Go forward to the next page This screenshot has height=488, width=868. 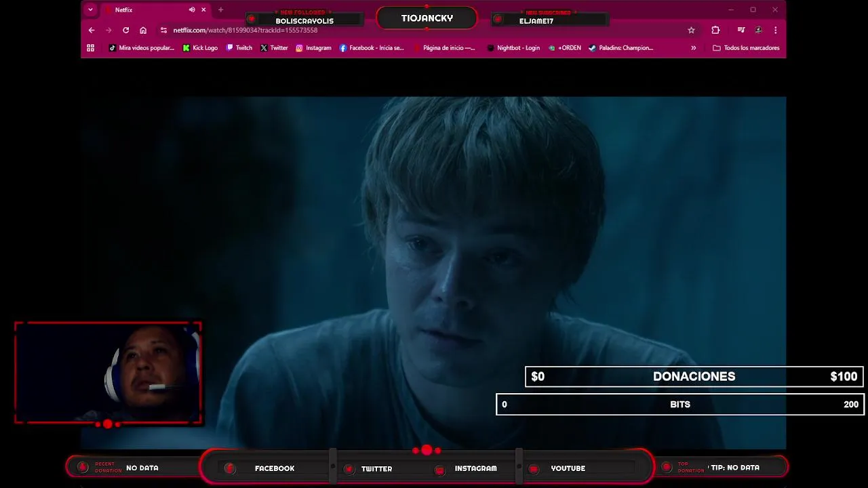pos(108,30)
